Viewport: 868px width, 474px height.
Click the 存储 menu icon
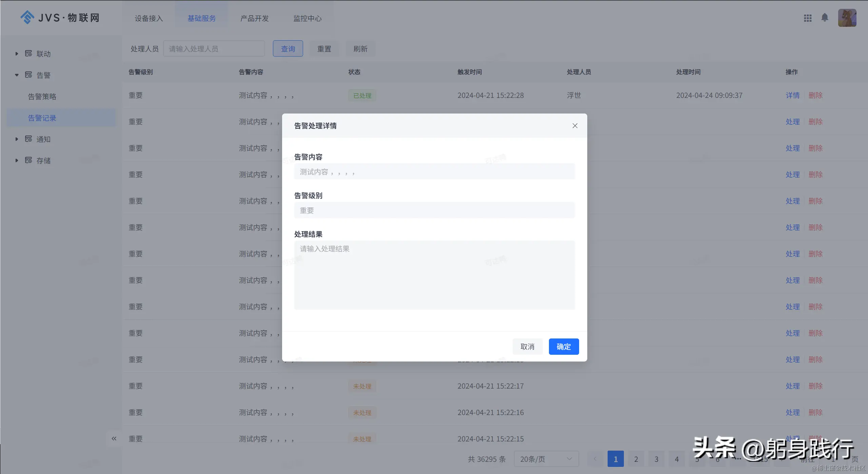coord(28,160)
